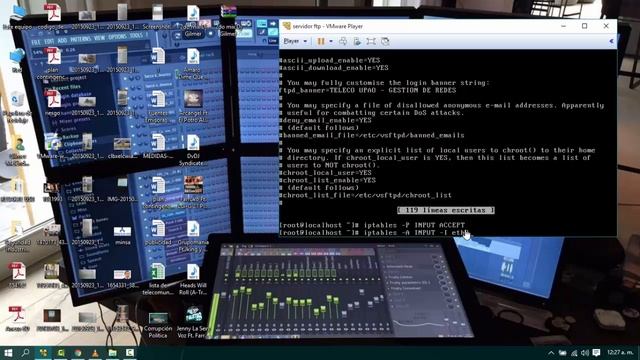
Task: Select the Corrupción Política desktop file
Action: coord(158,324)
